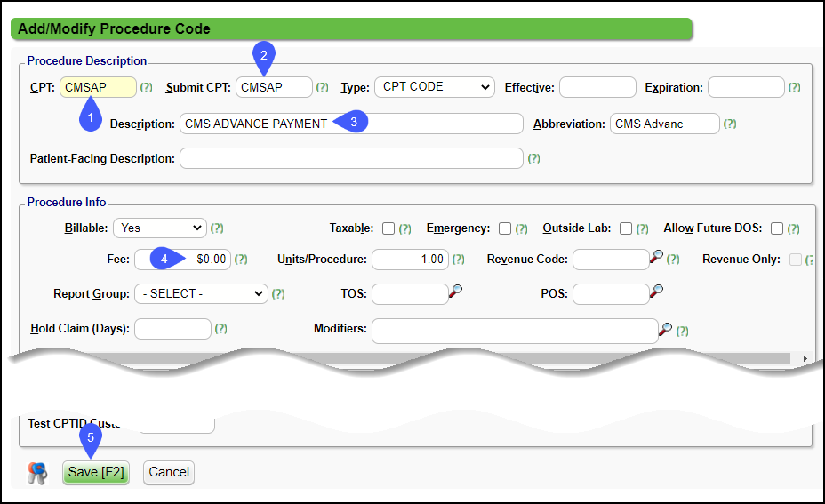825x504 pixels.
Task: Click help icon beside Abbreviation field
Action: click(x=729, y=124)
